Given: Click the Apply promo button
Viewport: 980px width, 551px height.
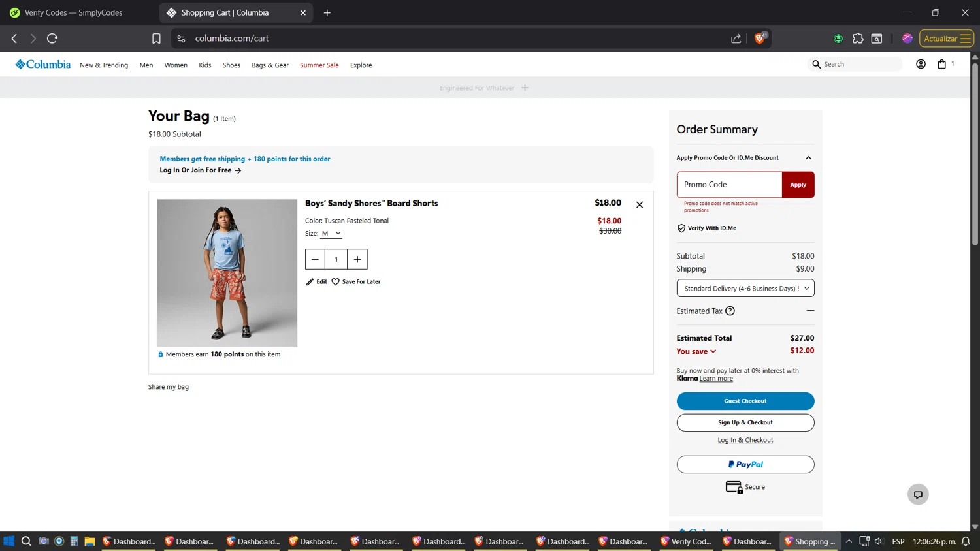Looking at the screenshot, I should click(798, 185).
